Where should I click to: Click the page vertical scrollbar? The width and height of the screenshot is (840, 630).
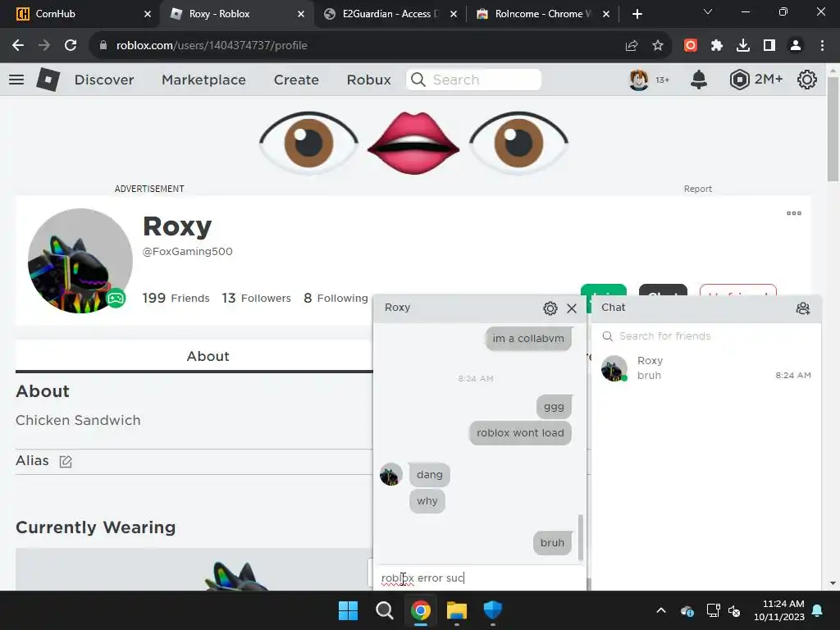(833, 129)
